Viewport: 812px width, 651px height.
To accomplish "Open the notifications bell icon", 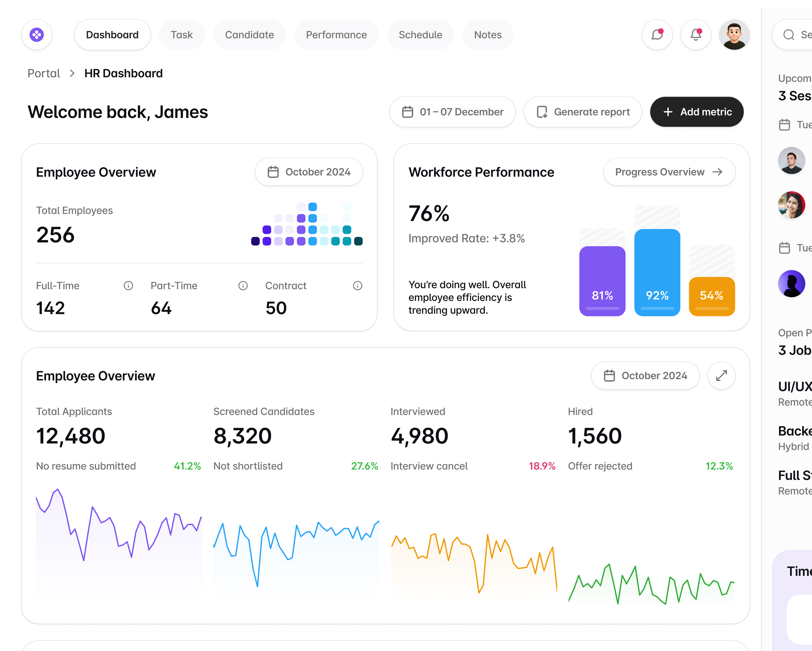I will click(x=696, y=35).
